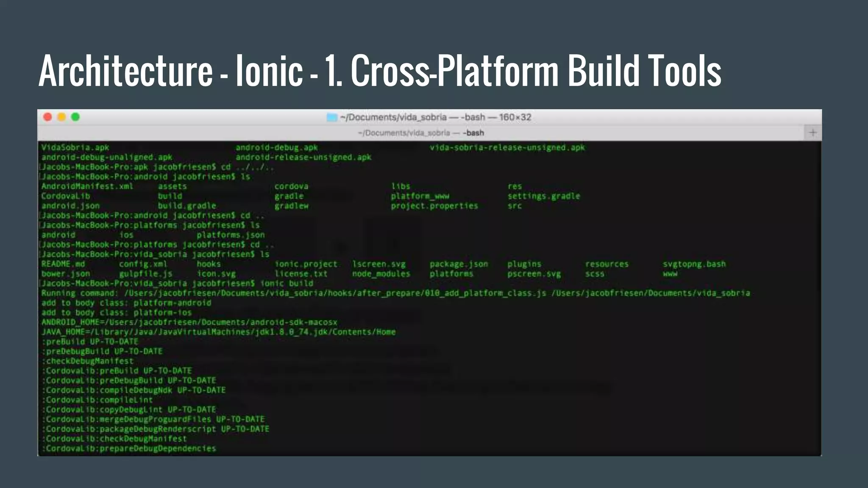Minimize terminal with the yellow button
The height and width of the screenshot is (488, 868).
tap(61, 117)
